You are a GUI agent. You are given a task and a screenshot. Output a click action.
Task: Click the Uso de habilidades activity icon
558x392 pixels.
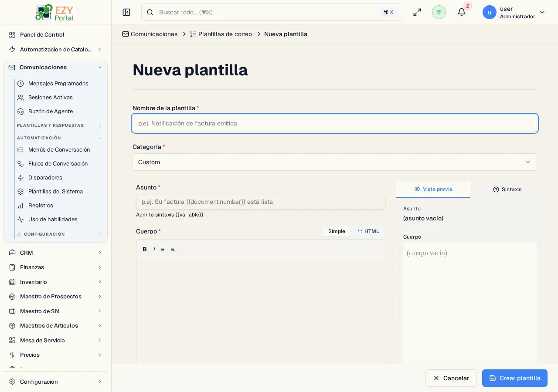click(x=20, y=219)
